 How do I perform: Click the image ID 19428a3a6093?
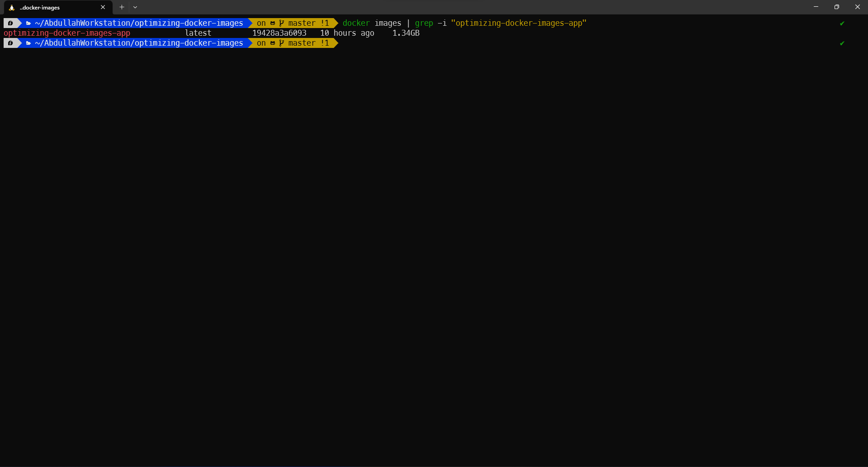(279, 33)
